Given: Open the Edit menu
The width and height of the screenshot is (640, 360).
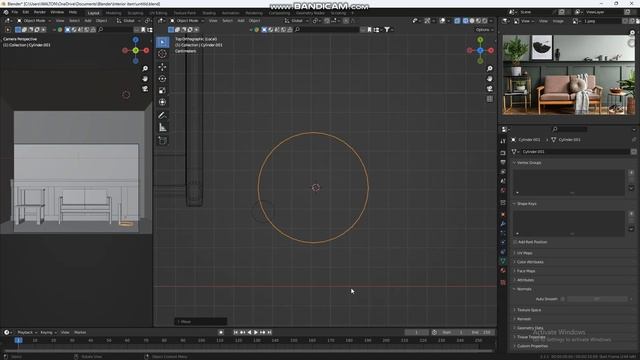Looking at the screenshot, I should coord(26,12).
